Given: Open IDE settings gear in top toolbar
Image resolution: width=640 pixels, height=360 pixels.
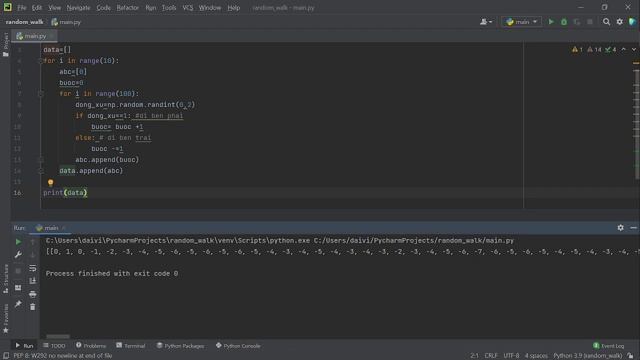Looking at the screenshot, I should [x=620, y=22].
